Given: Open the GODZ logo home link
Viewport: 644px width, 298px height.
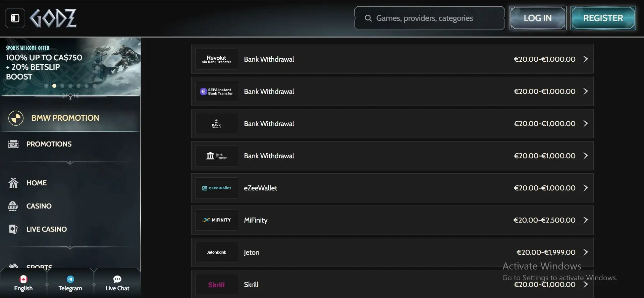Looking at the screenshot, I should point(53,18).
